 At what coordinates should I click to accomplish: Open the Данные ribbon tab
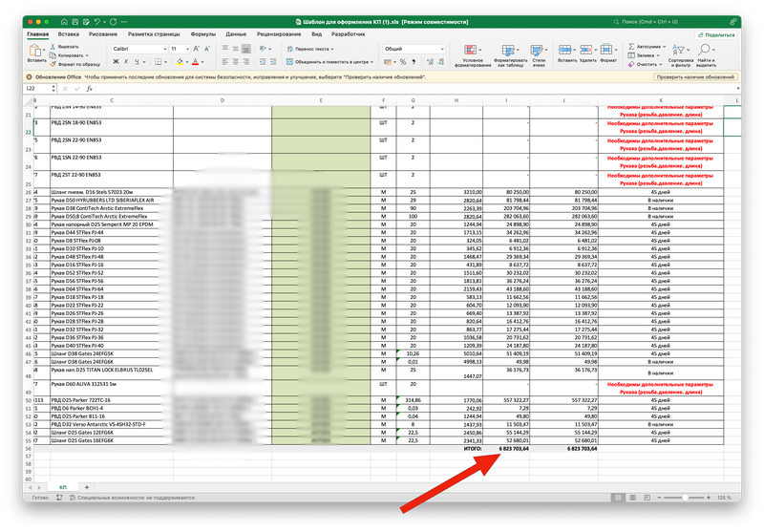(236, 34)
